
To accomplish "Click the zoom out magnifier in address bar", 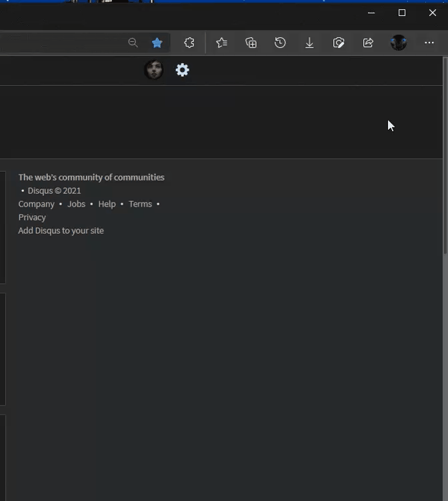I will pos(133,43).
